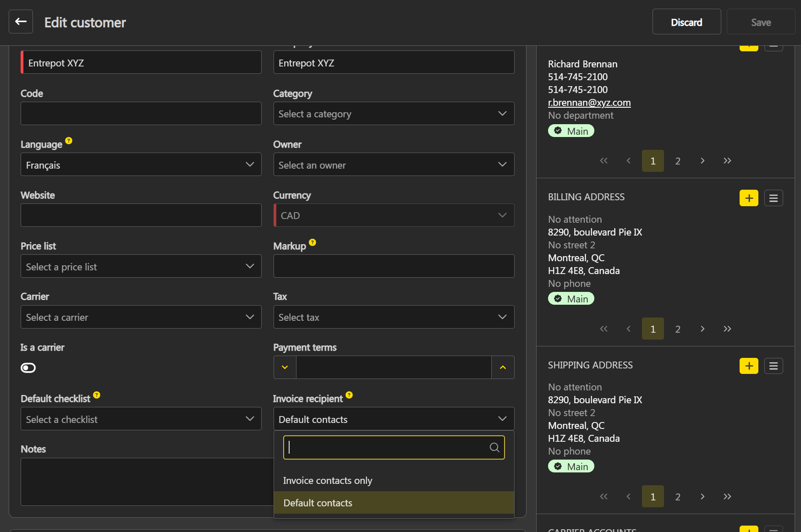The height and width of the screenshot is (532, 801).
Task: Focus the Website input field
Action: 141,215
